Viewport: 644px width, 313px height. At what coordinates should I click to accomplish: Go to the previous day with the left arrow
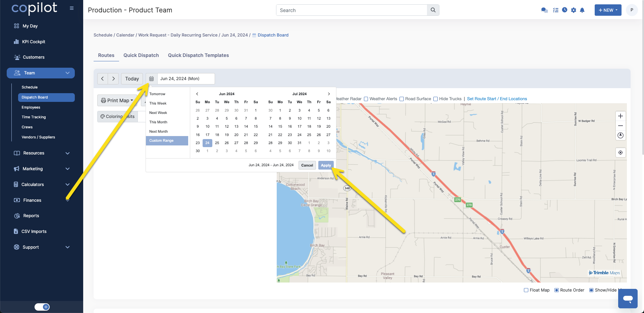click(x=103, y=79)
